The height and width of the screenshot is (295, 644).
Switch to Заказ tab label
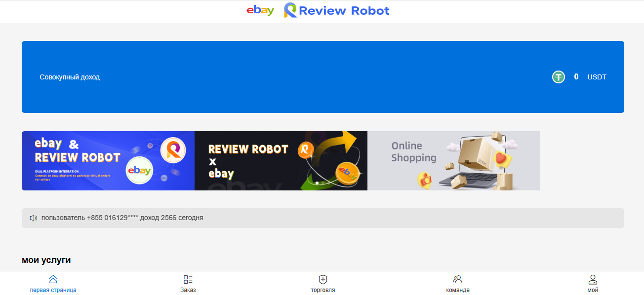188,290
